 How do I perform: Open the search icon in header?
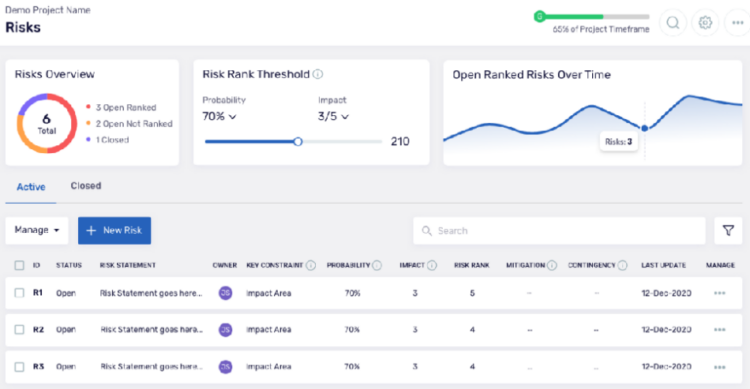point(673,22)
